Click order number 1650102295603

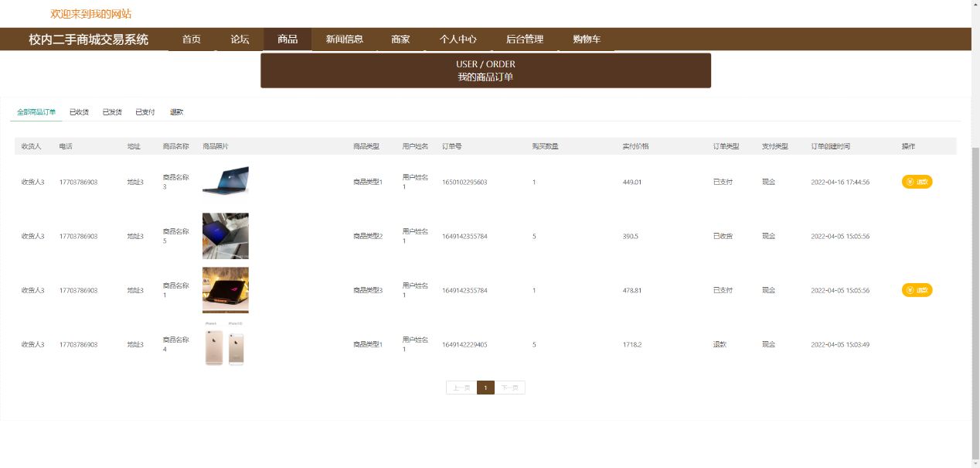click(464, 183)
